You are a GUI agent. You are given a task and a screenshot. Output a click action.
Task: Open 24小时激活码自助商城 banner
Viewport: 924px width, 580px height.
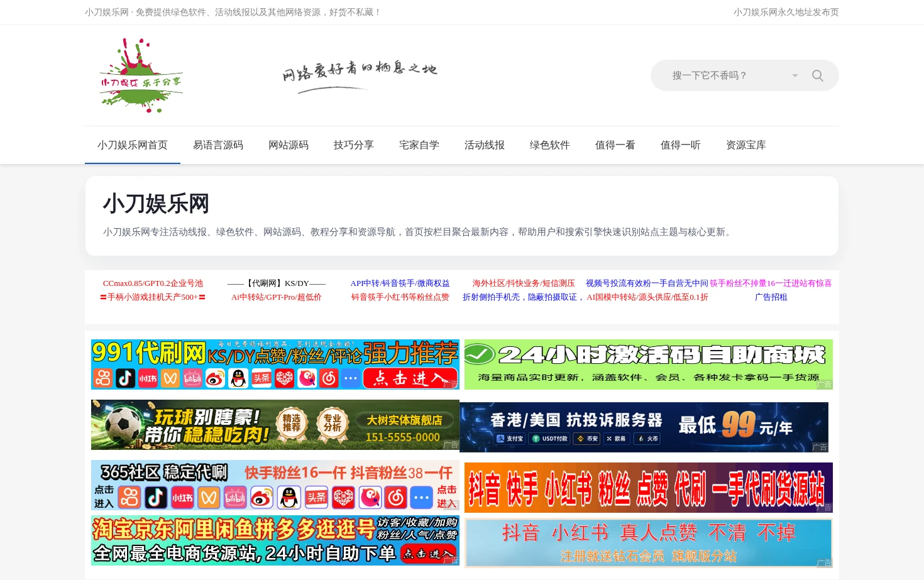click(649, 364)
